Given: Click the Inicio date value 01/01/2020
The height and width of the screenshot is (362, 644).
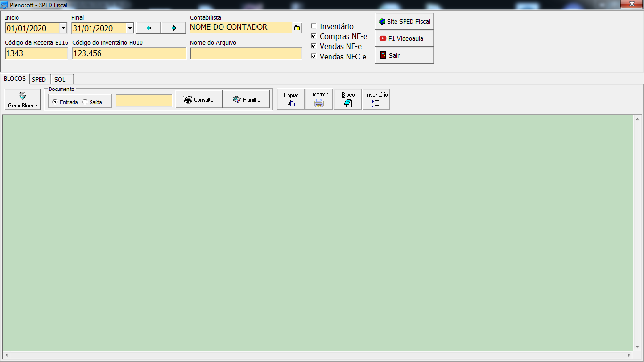Looking at the screenshot, I should [x=26, y=28].
